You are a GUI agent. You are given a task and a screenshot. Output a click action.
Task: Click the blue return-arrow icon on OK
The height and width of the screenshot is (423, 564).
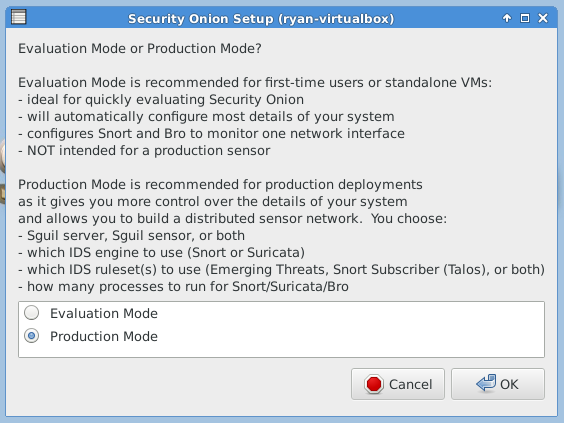pos(486,383)
